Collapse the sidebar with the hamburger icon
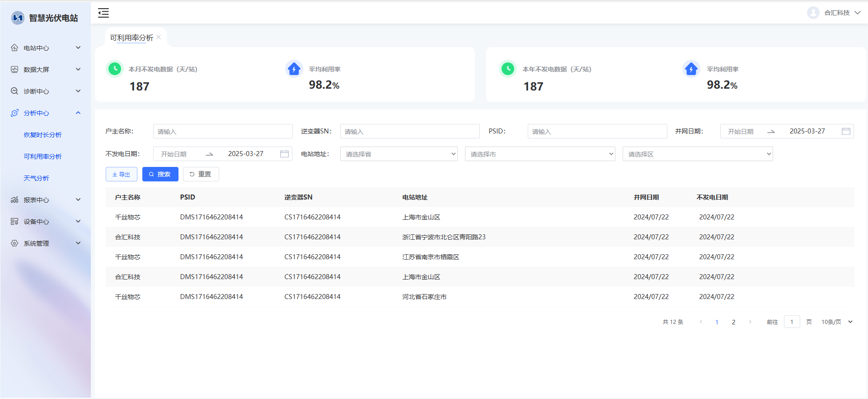 (103, 13)
